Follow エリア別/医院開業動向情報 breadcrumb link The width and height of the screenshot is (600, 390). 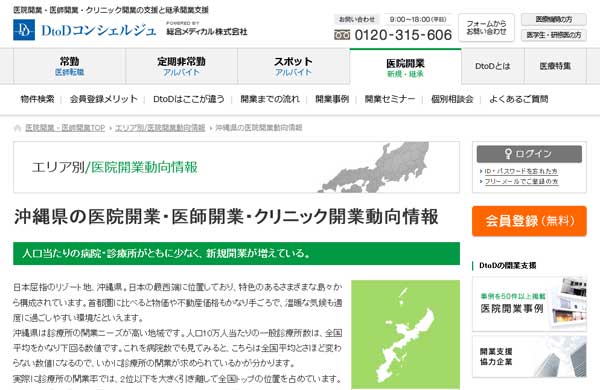pyautogui.click(x=160, y=128)
